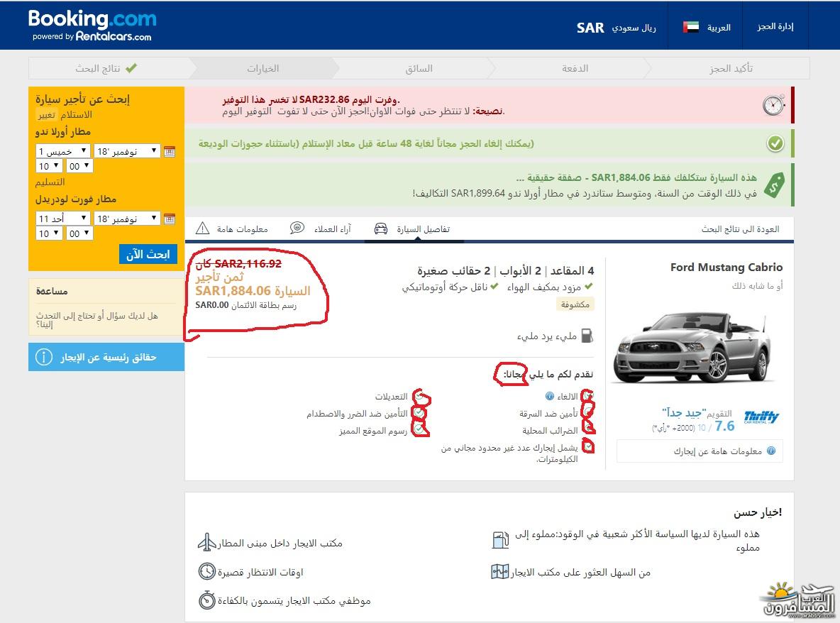The image size is (840, 623).
Task: Click تأكيد الحجز confirmation step
Action: [x=731, y=69]
